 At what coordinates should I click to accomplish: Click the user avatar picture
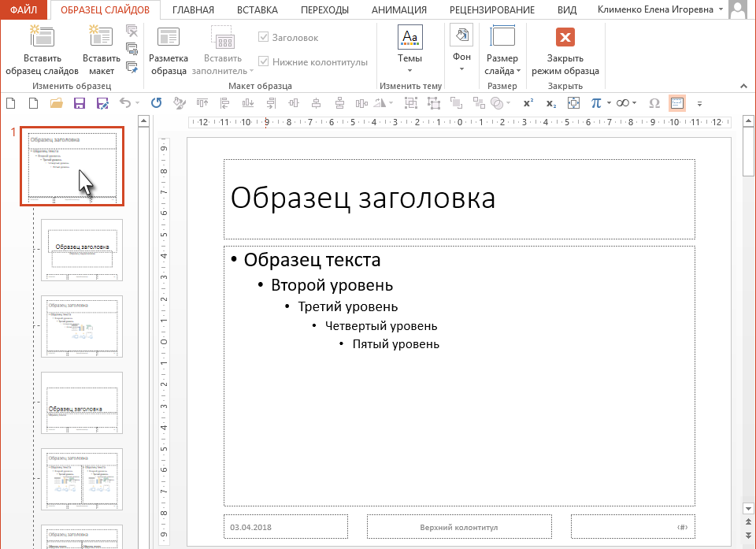(x=738, y=9)
